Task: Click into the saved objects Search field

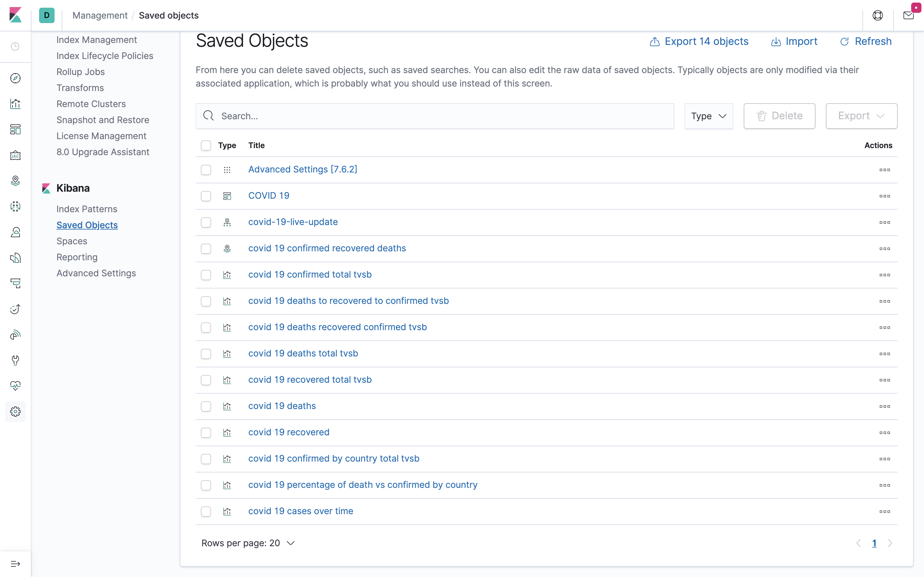Action: pyautogui.click(x=435, y=116)
